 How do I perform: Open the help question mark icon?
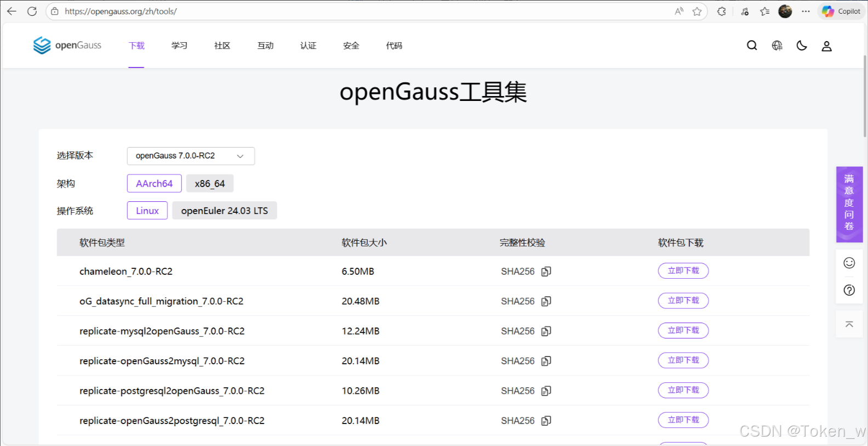[x=849, y=290]
